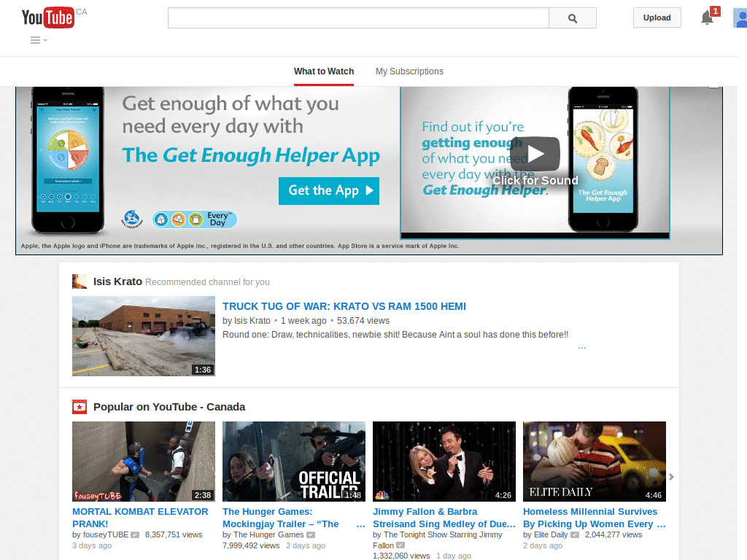747x560 pixels.
Task: Click the search magnifier button
Action: [x=572, y=18]
